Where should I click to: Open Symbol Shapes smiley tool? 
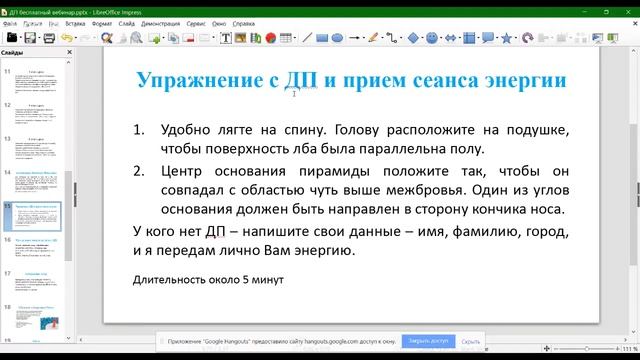pos(432,38)
